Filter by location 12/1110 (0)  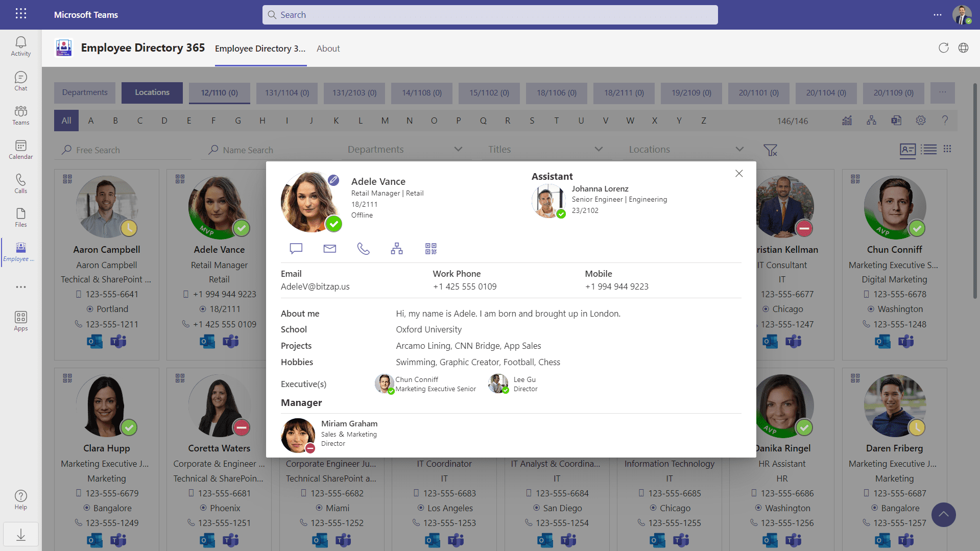[219, 93]
